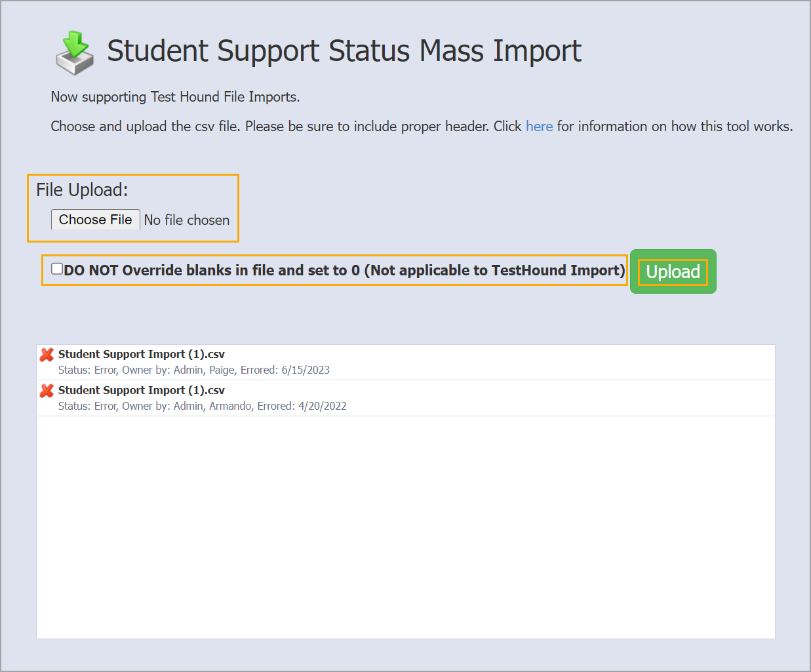This screenshot has height=672, width=811.
Task: Click red X icon on the 4/20/2022 import
Action: pos(47,391)
